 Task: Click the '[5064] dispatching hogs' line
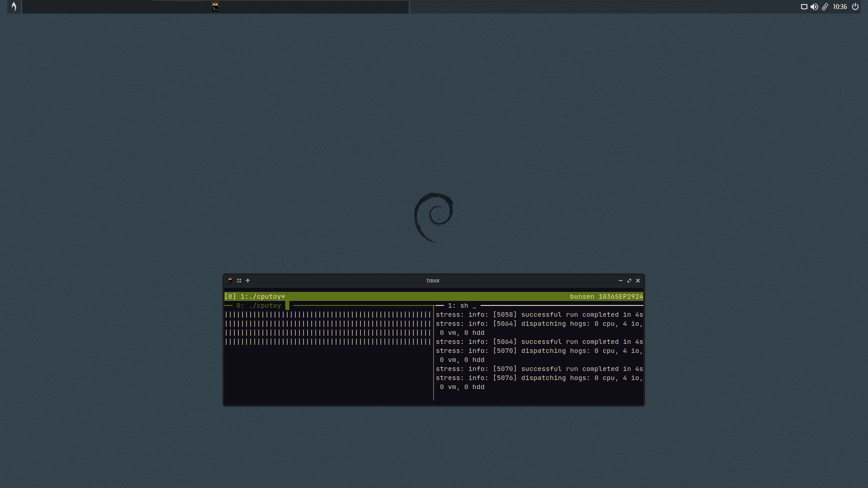pyautogui.click(x=539, y=324)
